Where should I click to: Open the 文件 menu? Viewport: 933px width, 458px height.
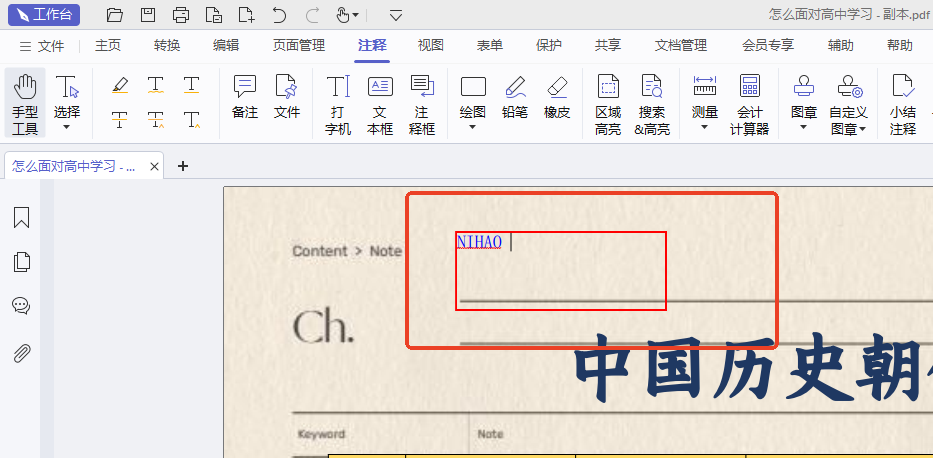coord(42,46)
